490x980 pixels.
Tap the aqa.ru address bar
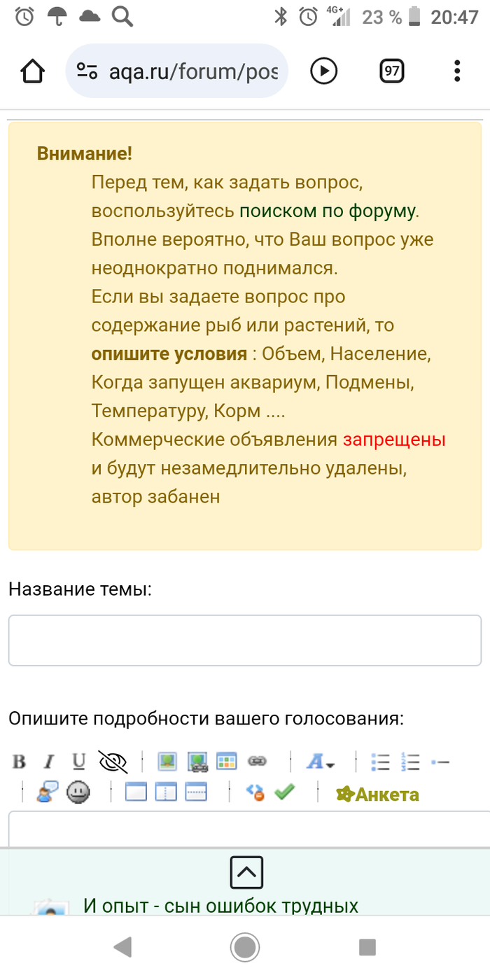click(176, 71)
